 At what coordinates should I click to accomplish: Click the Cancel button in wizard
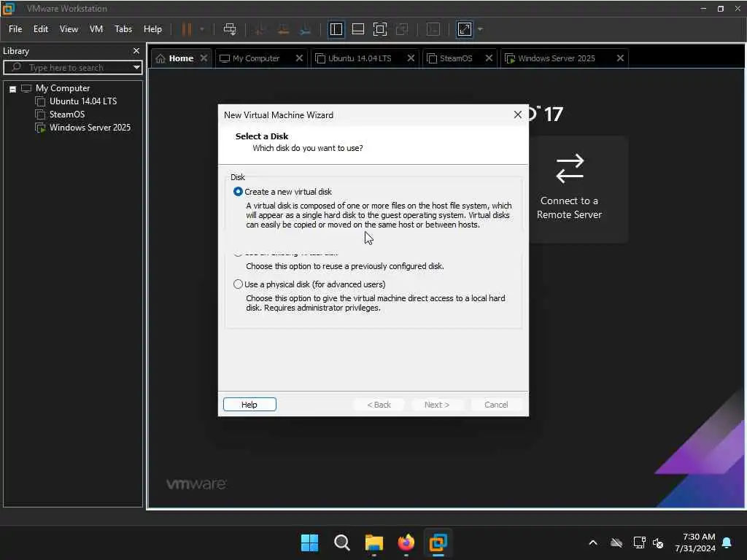pos(496,404)
